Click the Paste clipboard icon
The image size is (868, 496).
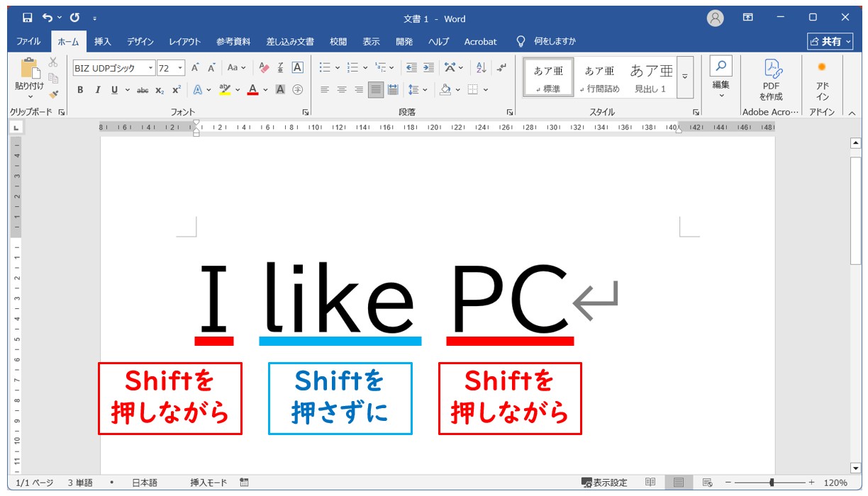point(30,68)
